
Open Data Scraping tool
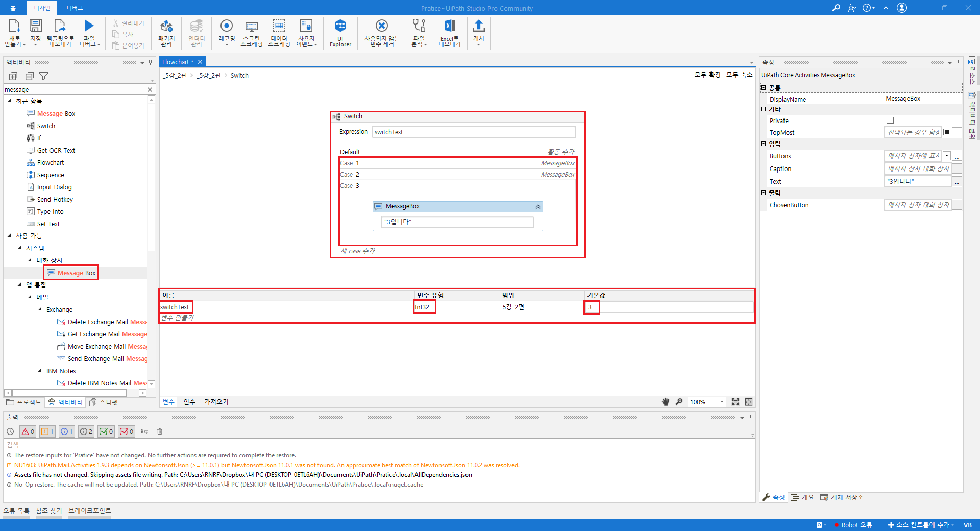[279, 33]
